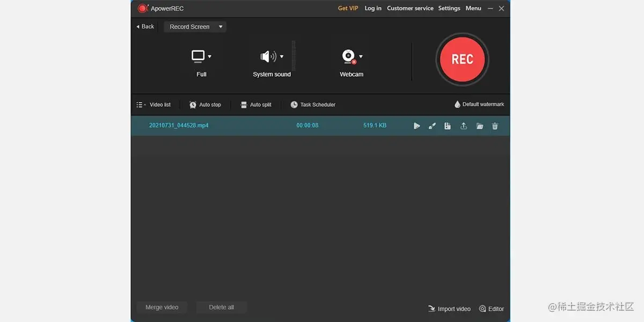Screen dimensions: 644x322
Task: Toggle the Webcam camera icon
Action: [349, 56]
